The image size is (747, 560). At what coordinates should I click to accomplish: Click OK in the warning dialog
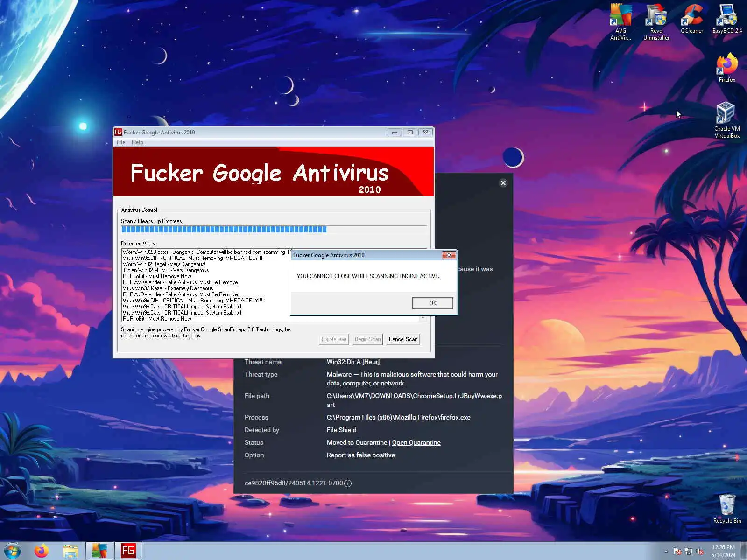tap(432, 303)
